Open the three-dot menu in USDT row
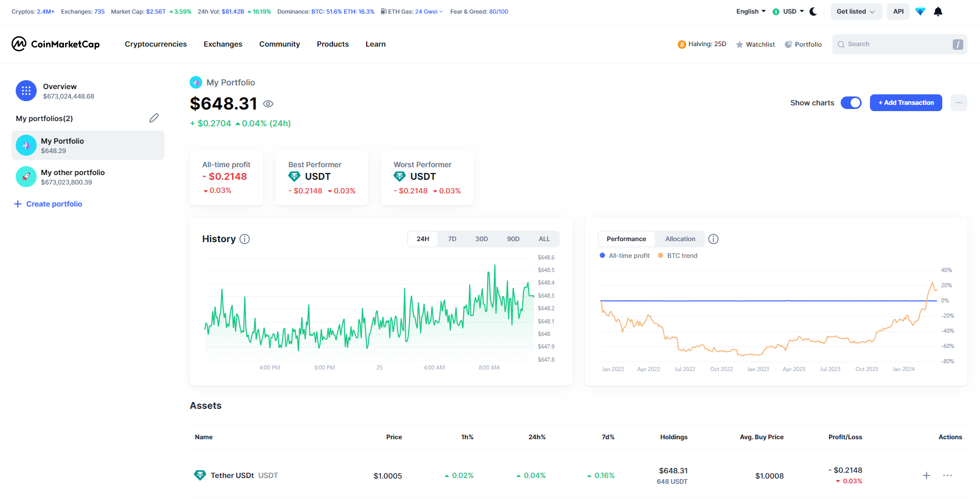Screen dimensions: 980x499 [x=947, y=475]
